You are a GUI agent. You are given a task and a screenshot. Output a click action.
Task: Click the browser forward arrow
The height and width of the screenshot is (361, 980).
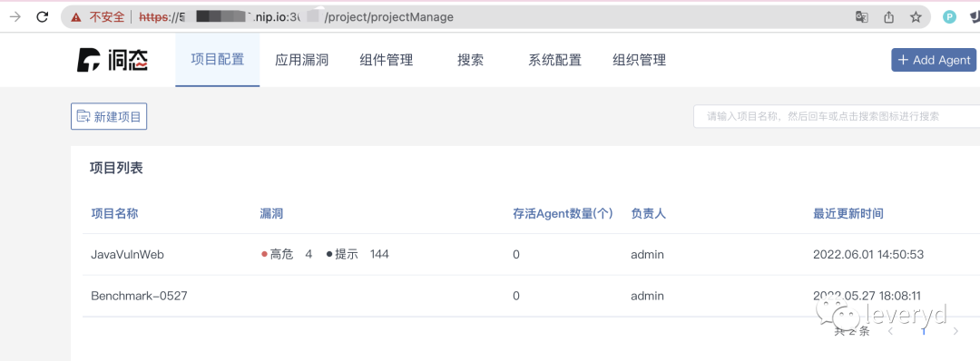click(x=15, y=17)
